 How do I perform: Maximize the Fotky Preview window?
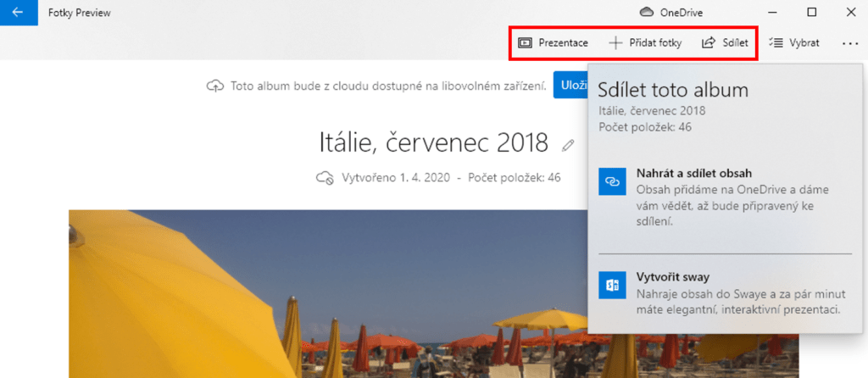811,13
